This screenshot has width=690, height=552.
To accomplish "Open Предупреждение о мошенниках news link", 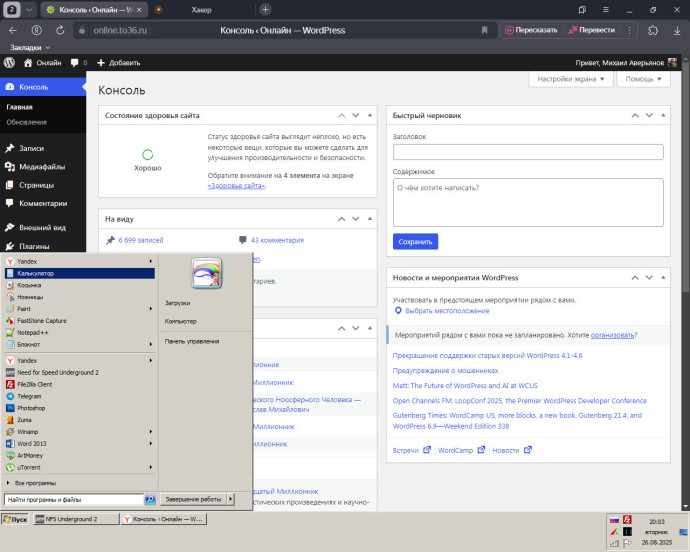I will [x=445, y=371].
